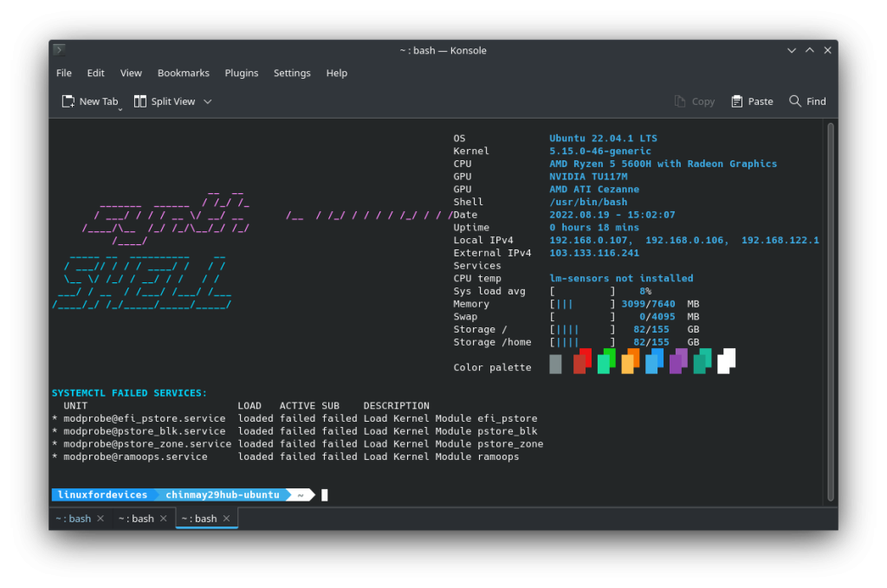Open the Bookmarks menu
Viewport: 887px width, 588px height.
pyautogui.click(x=183, y=73)
